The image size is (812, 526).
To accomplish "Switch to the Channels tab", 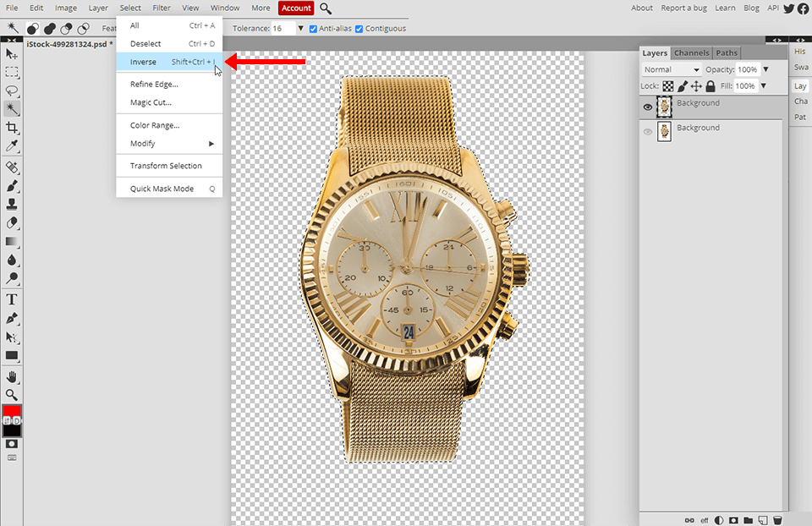I will tap(691, 52).
